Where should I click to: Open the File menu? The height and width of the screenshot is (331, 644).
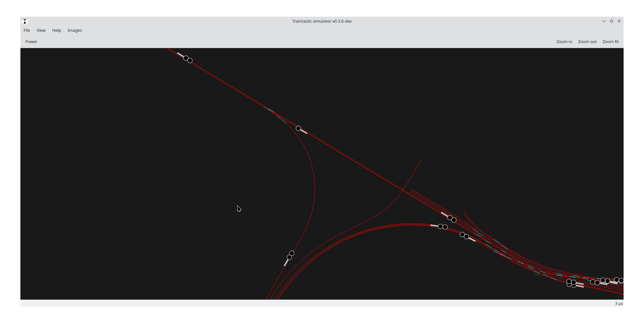click(27, 30)
